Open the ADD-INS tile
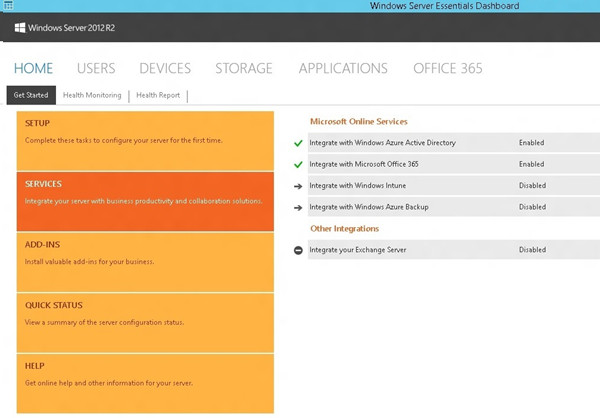The image size is (600, 418). pos(145,262)
